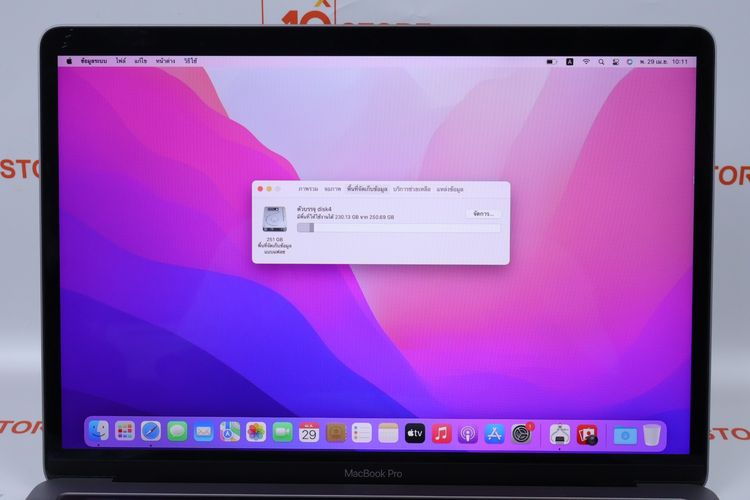Open the Contacts app in the Dock
750x500 pixels.
coord(336,433)
